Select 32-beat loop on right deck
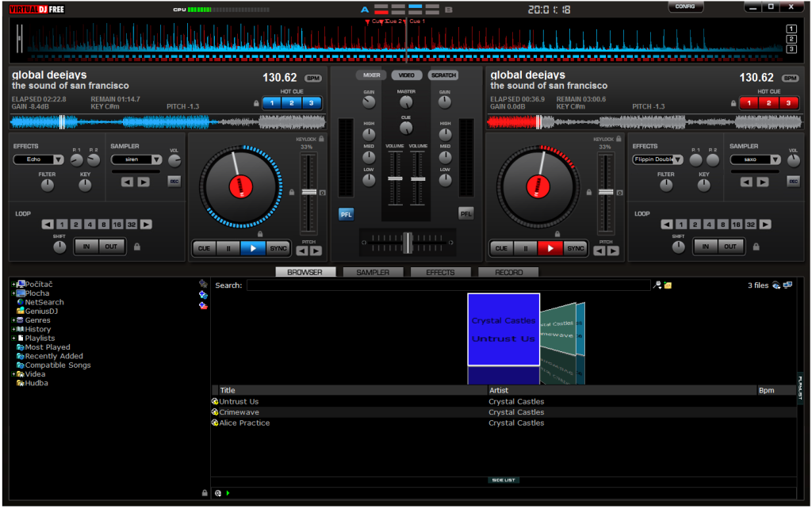 (x=751, y=224)
